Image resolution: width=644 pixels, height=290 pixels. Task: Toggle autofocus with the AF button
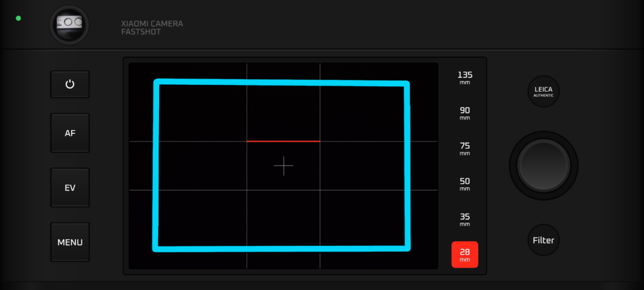tap(70, 133)
